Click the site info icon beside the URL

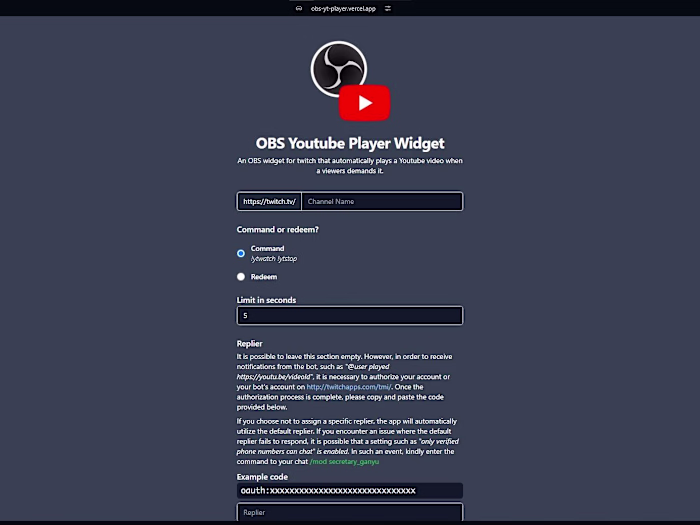tap(299, 8)
